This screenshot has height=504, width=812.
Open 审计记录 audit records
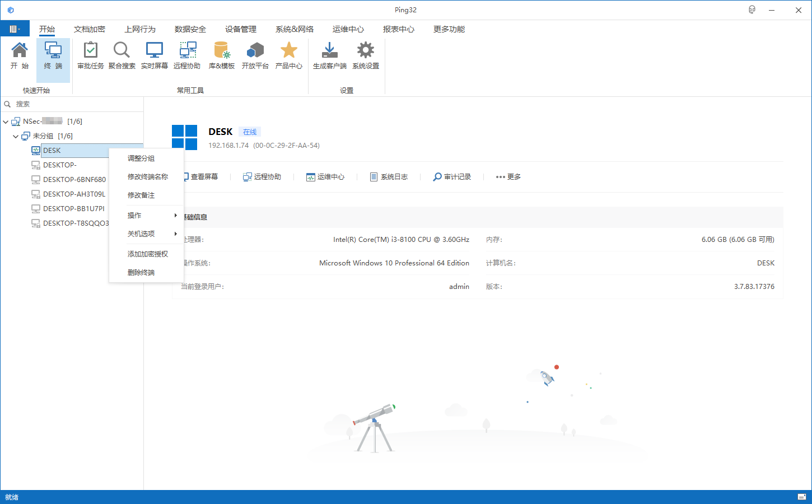point(452,176)
